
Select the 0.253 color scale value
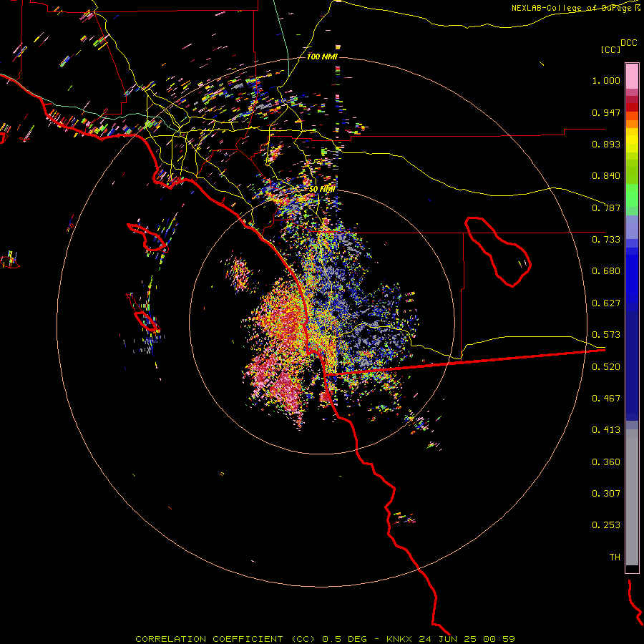(x=606, y=525)
